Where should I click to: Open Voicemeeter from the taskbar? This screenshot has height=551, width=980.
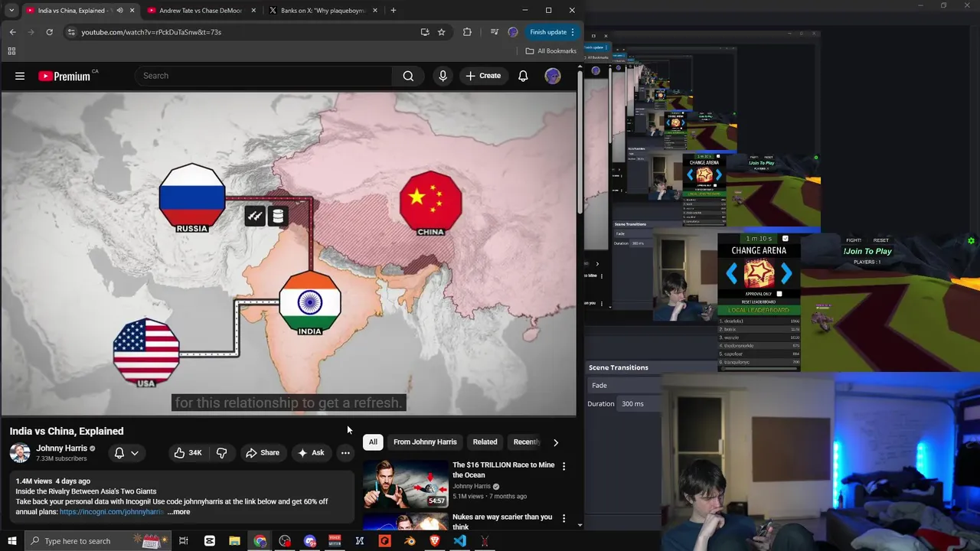[335, 541]
